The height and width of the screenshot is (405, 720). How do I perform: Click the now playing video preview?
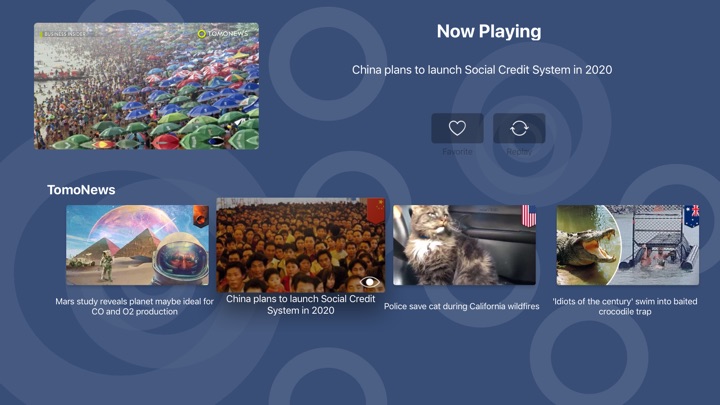coord(146,86)
